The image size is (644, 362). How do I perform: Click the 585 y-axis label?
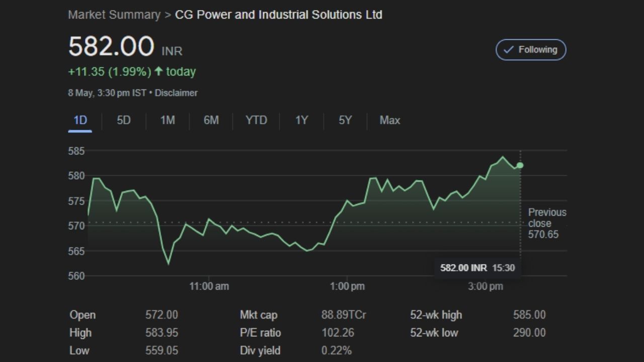pyautogui.click(x=76, y=151)
